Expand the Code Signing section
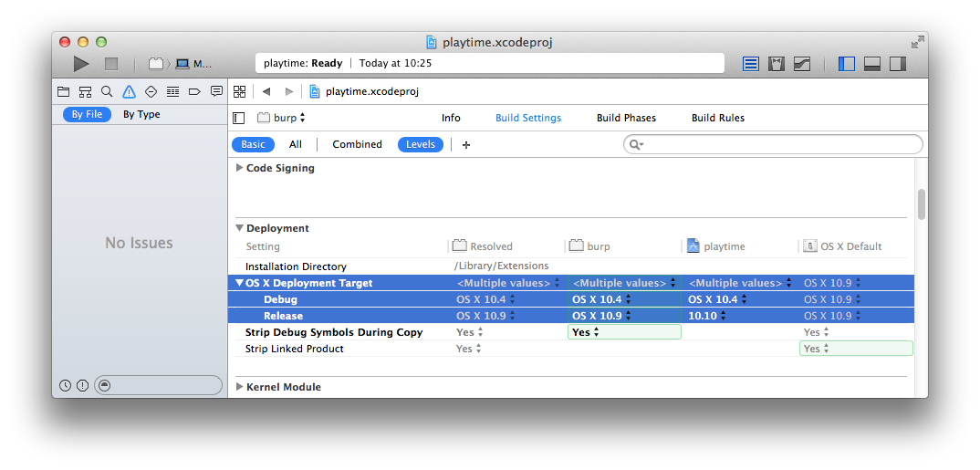This screenshot has width=980, height=470. (239, 168)
